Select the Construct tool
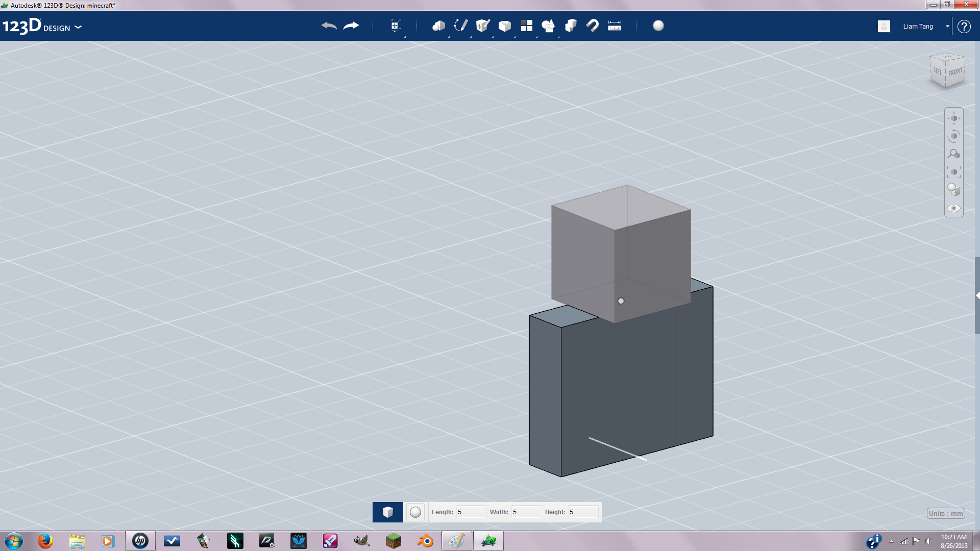This screenshot has width=980, height=551. tap(483, 26)
